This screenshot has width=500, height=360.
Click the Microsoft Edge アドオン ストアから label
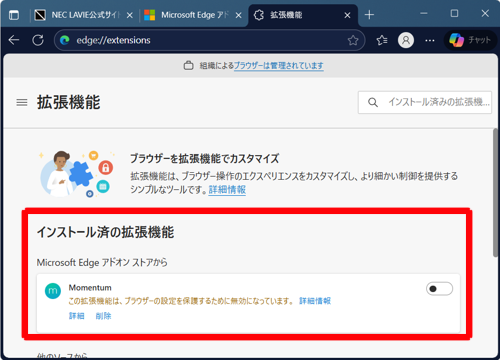(102, 263)
